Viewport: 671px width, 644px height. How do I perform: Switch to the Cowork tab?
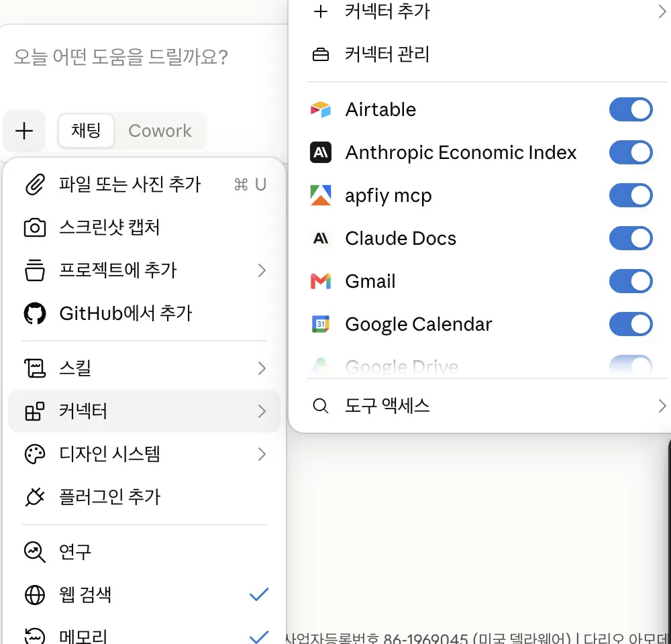(x=160, y=131)
